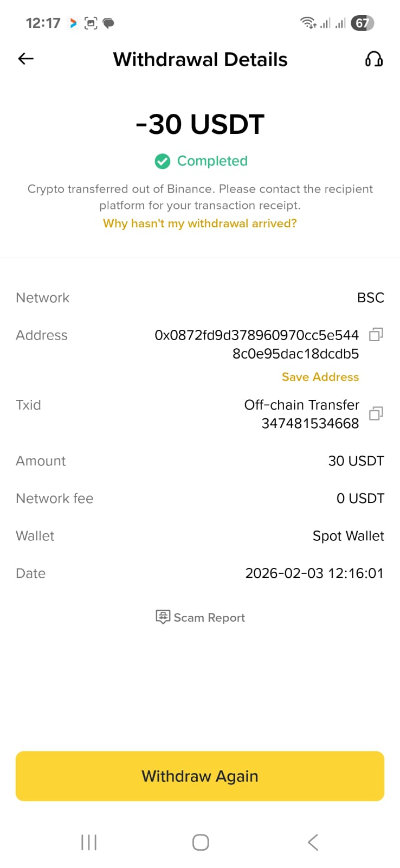Tap the Scam Report icon
The width and height of the screenshot is (400, 868).
163,617
